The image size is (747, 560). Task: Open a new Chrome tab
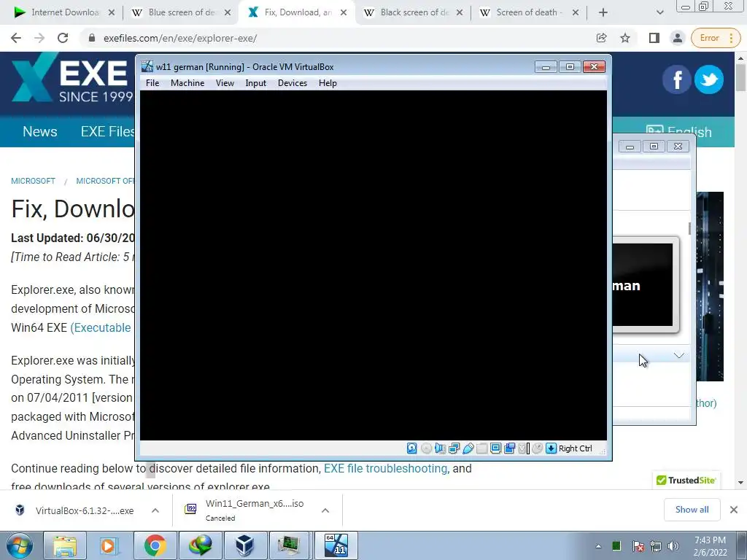(x=603, y=12)
